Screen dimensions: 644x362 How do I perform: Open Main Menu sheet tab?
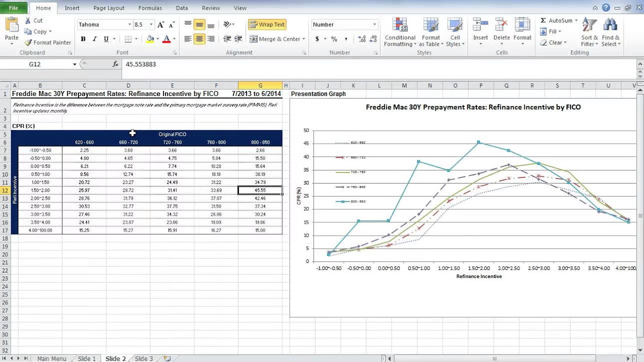pos(52,358)
